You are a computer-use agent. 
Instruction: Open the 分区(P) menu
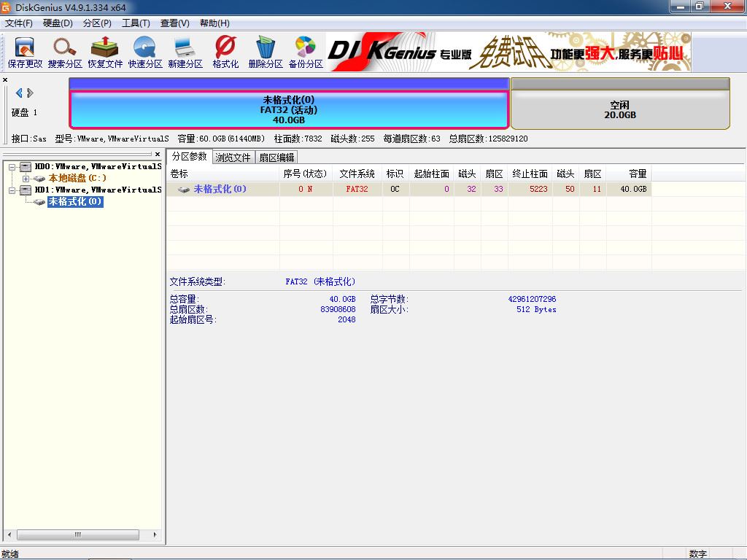coord(97,23)
